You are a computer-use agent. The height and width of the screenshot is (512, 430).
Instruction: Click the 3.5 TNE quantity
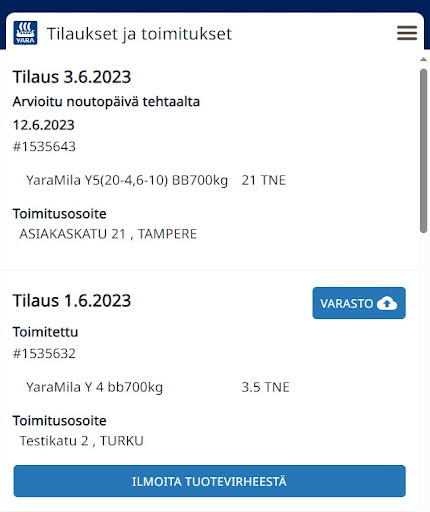[265, 387]
